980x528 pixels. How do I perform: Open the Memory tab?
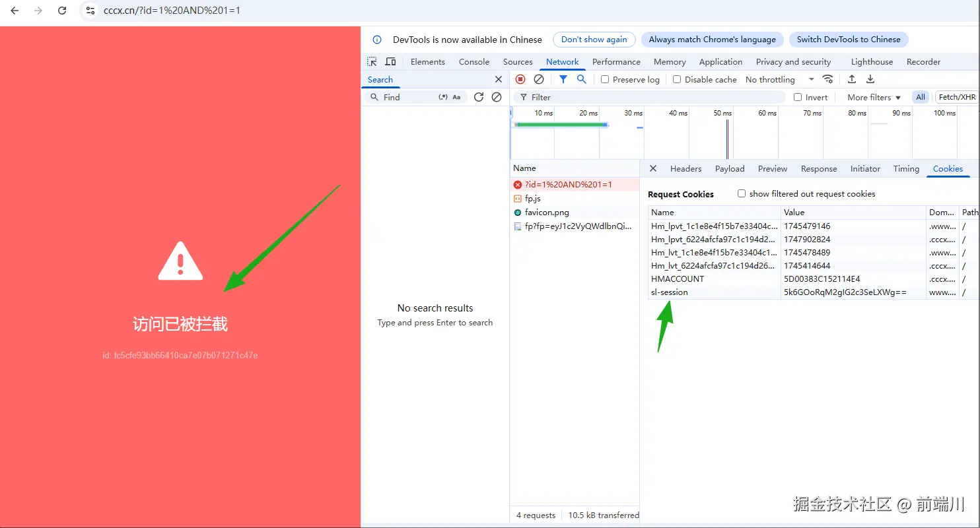[x=670, y=61]
